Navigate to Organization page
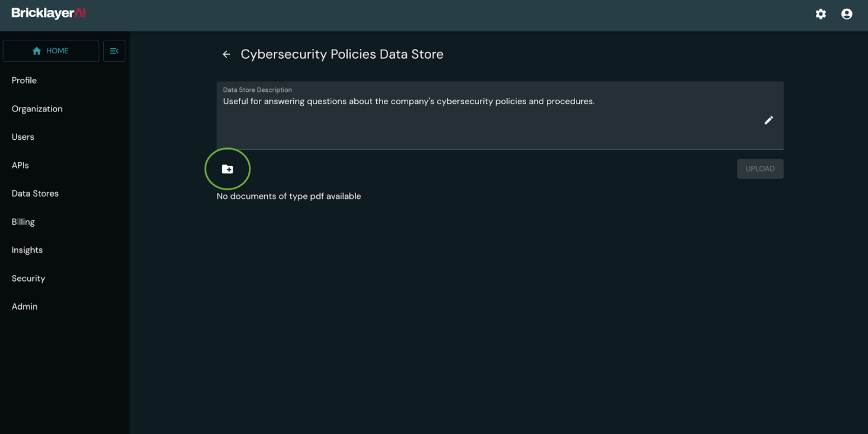Screen dimensions: 868x434 (37, 108)
